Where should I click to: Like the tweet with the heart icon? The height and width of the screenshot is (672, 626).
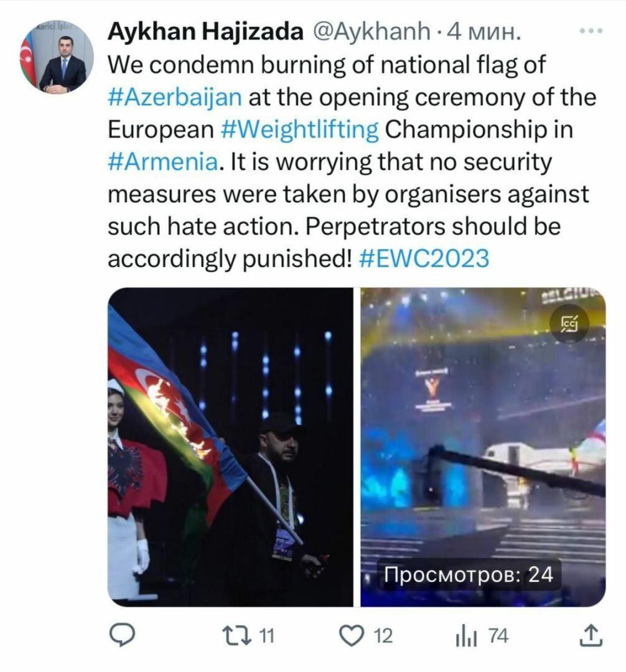[352, 635]
